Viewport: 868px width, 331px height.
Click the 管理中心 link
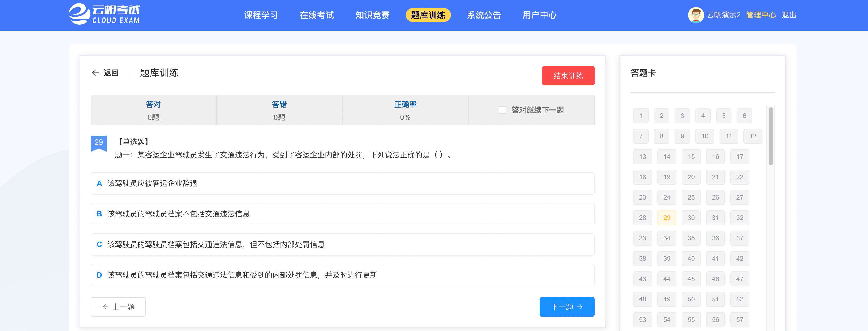pos(761,15)
